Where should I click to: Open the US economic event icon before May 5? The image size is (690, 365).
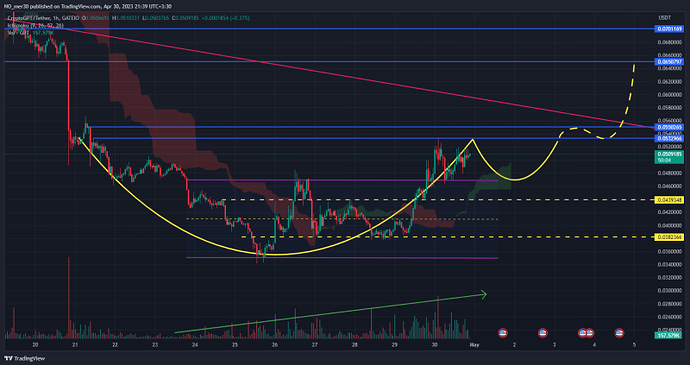pos(620,333)
